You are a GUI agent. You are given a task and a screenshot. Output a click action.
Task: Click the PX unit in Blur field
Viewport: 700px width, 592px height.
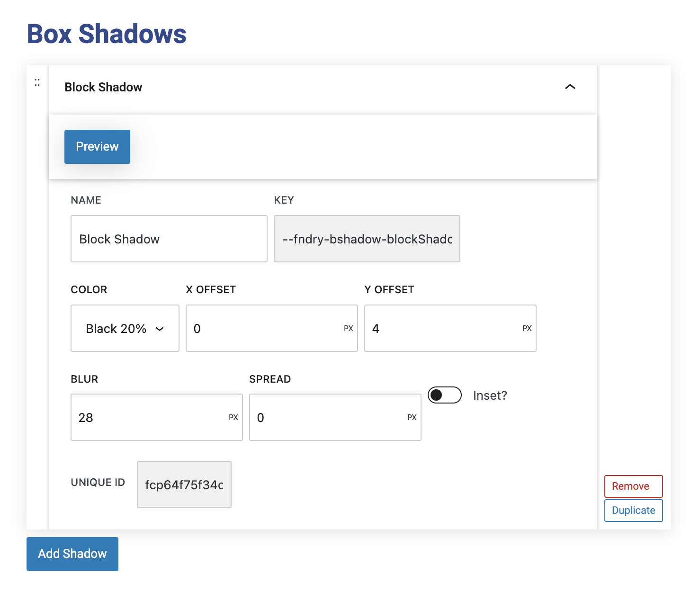(x=233, y=417)
